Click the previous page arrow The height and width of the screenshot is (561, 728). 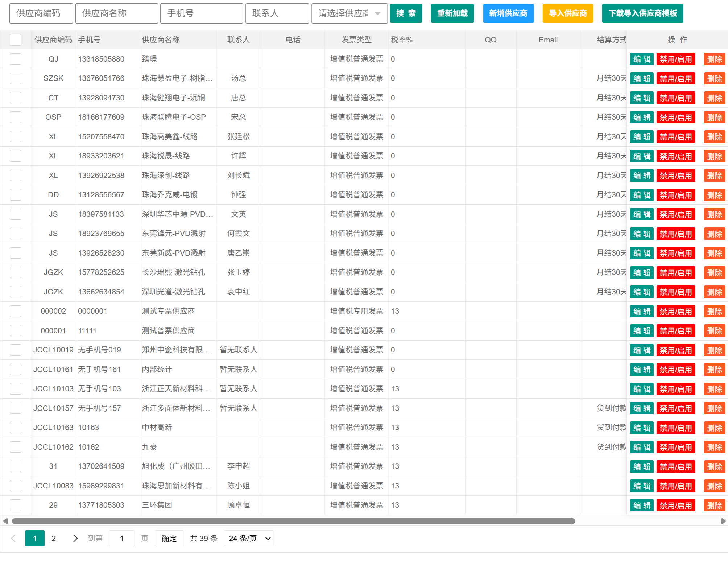(x=13, y=538)
